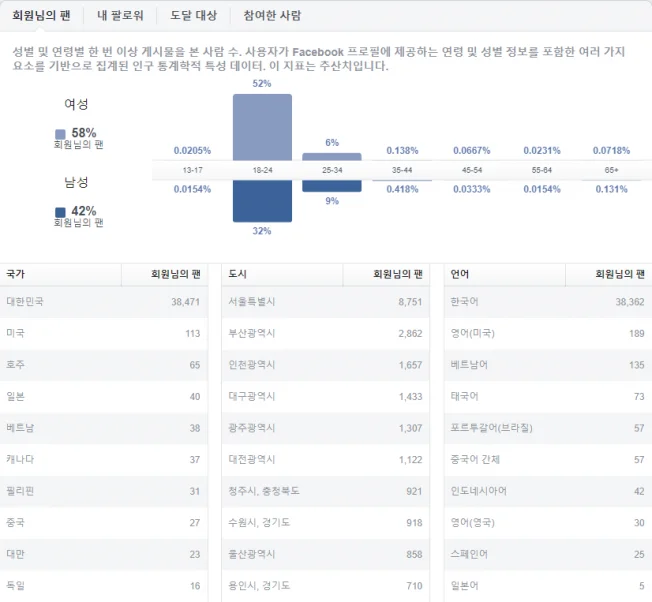Screen dimensions: 652x602
Task: Select the 영어(미국) language row
Action: [x=548, y=333]
